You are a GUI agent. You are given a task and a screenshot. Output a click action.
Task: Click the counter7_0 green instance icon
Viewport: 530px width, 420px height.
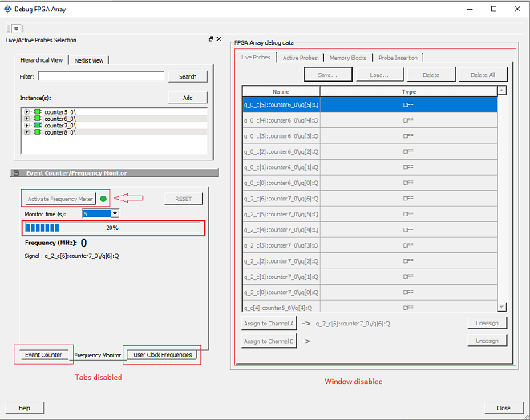click(37, 126)
